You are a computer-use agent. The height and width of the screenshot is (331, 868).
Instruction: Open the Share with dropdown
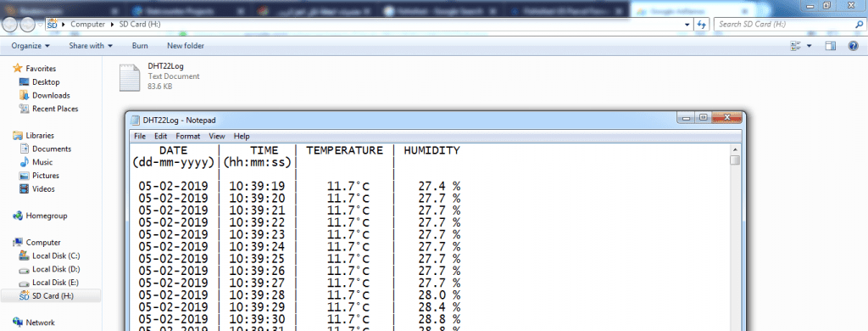(91, 46)
